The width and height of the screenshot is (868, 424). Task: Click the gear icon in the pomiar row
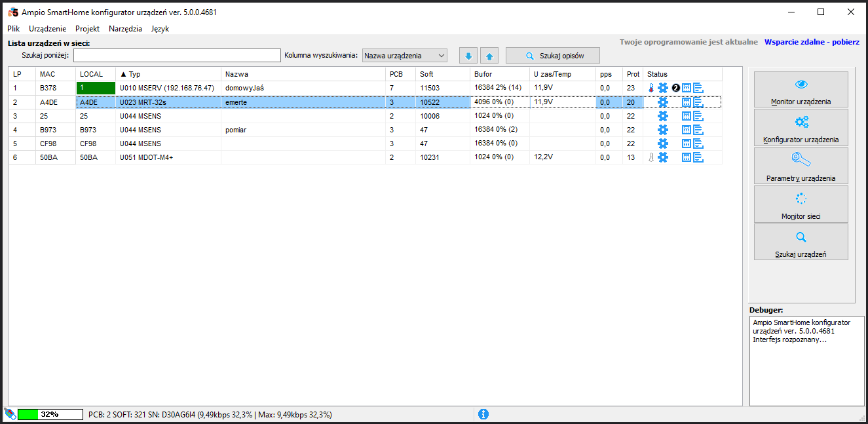pyautogui.click(x=663, y=130)
